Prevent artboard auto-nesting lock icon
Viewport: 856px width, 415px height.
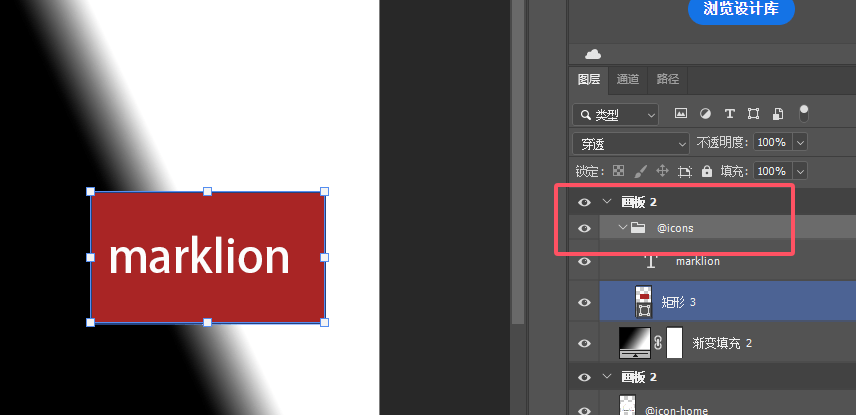tap(685, 171)
